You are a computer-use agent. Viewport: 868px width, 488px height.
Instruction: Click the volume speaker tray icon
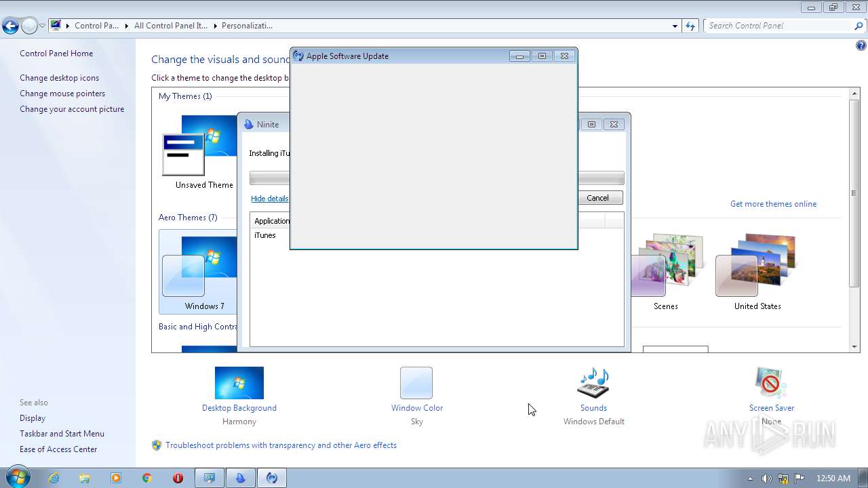(766, 479)
